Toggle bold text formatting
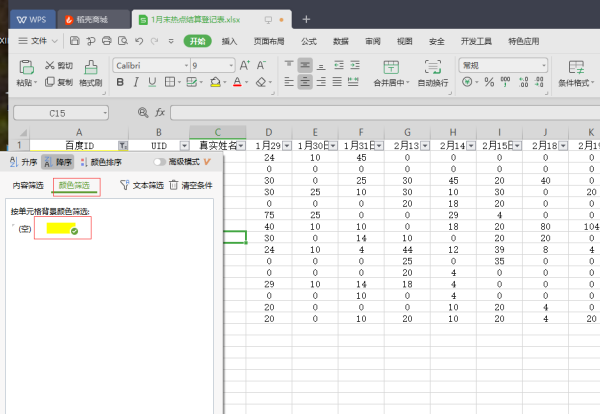The height and width of the screenshot is (414, 600). coord(119,83)
